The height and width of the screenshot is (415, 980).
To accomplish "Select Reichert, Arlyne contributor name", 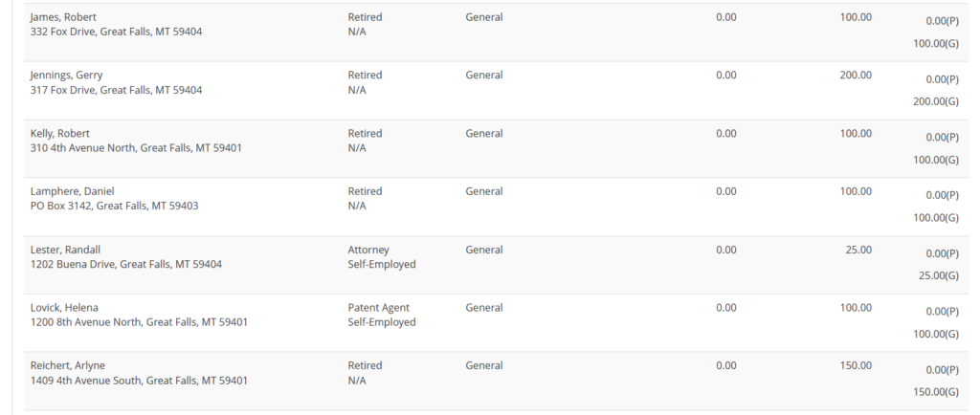I will pyautogui.click(x=68, y=365).
